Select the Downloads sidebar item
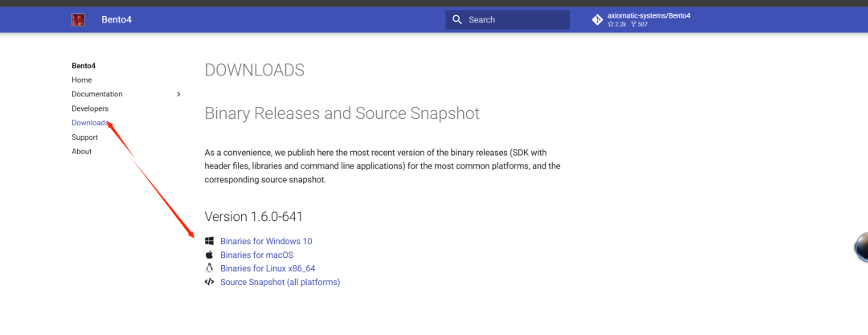The width and height of the screenshot is (868, 335). pos(90,123)
